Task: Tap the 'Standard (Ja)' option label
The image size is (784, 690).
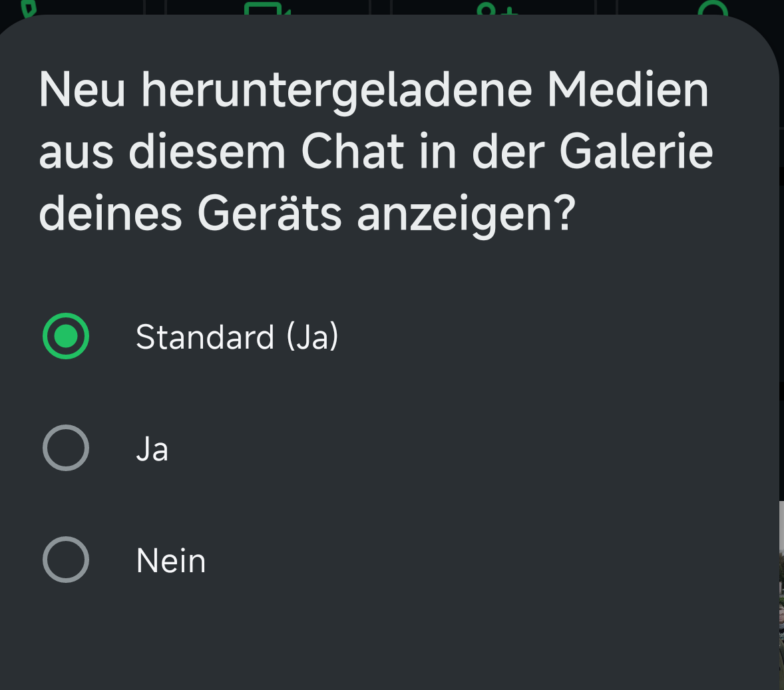Action: 237,337
